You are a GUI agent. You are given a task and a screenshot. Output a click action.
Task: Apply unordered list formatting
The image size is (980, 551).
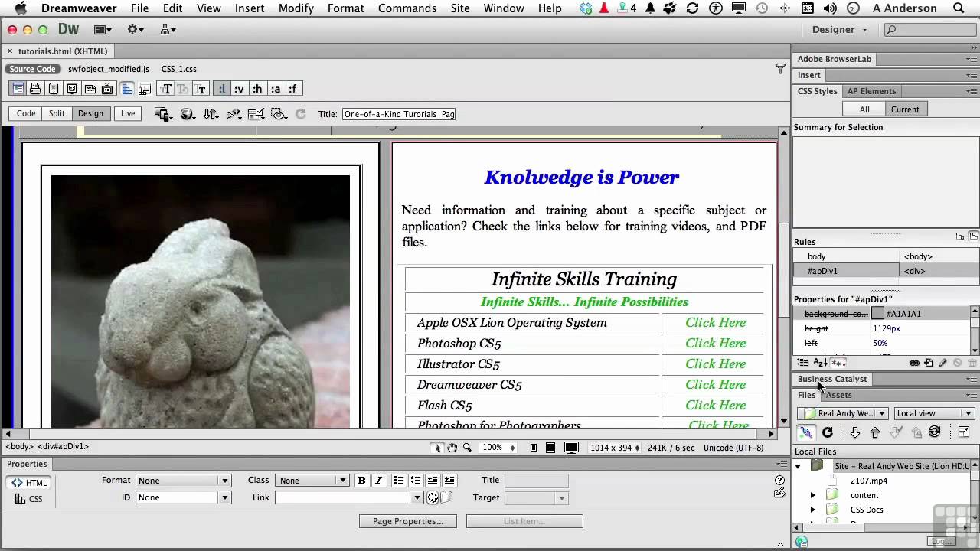click(399, 481)
